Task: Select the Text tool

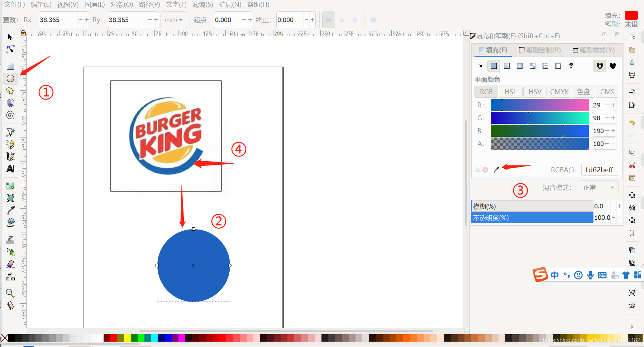Action: tap(10, 169)
